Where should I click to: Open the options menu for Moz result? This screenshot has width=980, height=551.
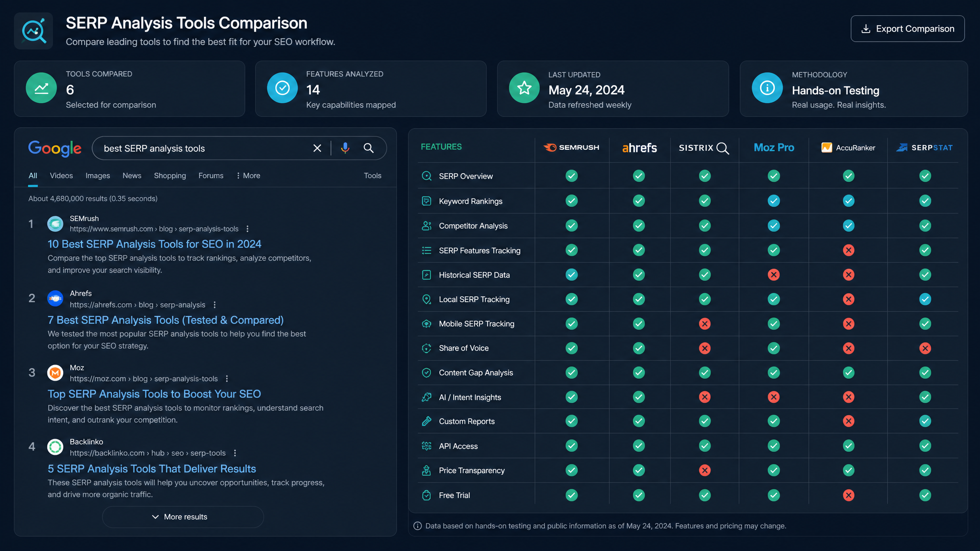[227, 379]
